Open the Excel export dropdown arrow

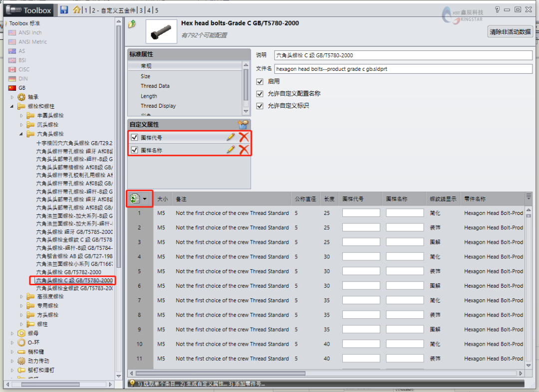click(145, 199)
